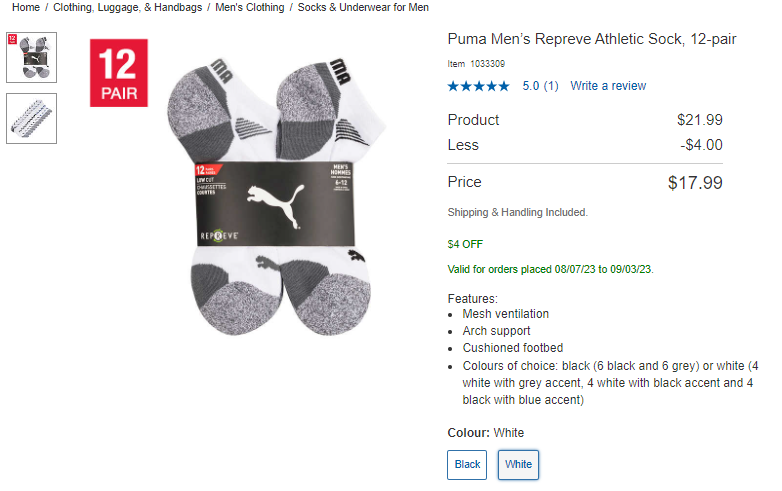Click the Repreve logo on the sock label
This screenshot has width=782, height=491.
(x=220, y=237)
